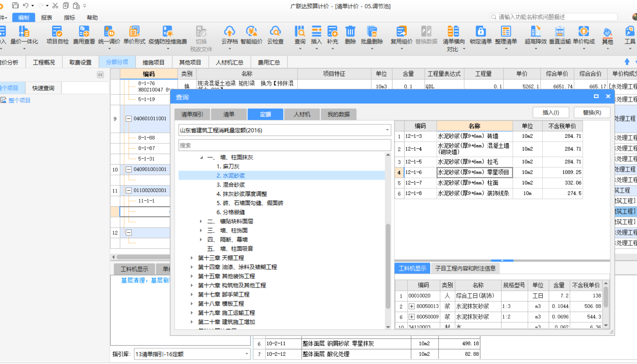This screenshot has width=637, height=364.
Task: Collapse row 9 item 040601011001
Action: click(128, 119)
